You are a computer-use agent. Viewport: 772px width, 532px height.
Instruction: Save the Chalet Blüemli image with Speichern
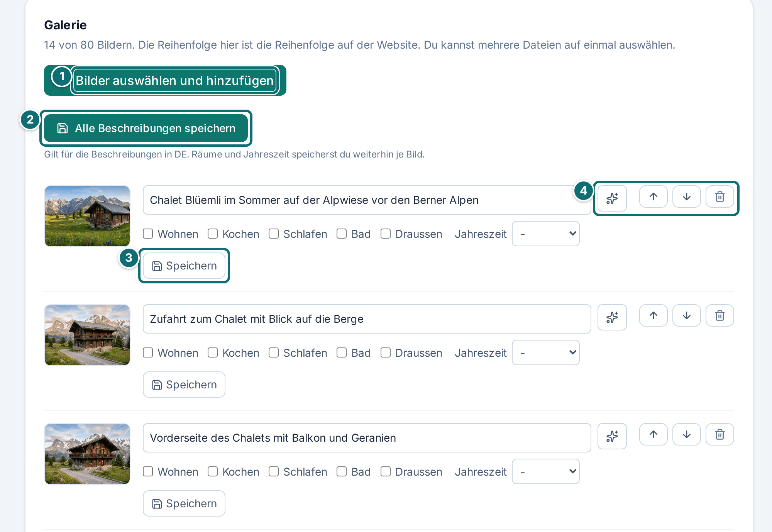pyautogui.click(x=184, y=266)
